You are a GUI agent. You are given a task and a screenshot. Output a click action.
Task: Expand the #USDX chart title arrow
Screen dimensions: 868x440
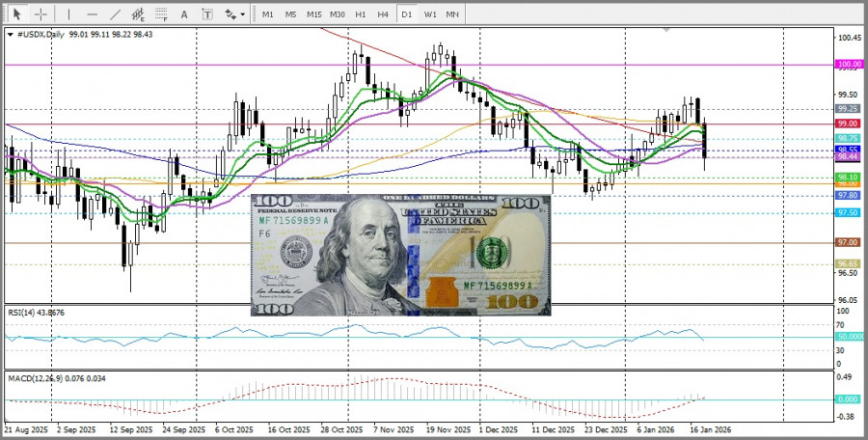[11, 35]
